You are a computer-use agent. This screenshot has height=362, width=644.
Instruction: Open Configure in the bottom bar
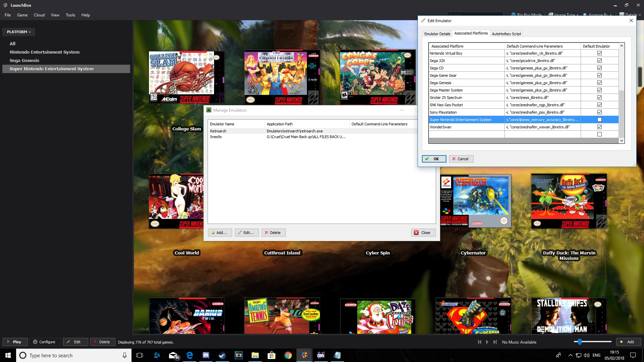coord(45,342)
